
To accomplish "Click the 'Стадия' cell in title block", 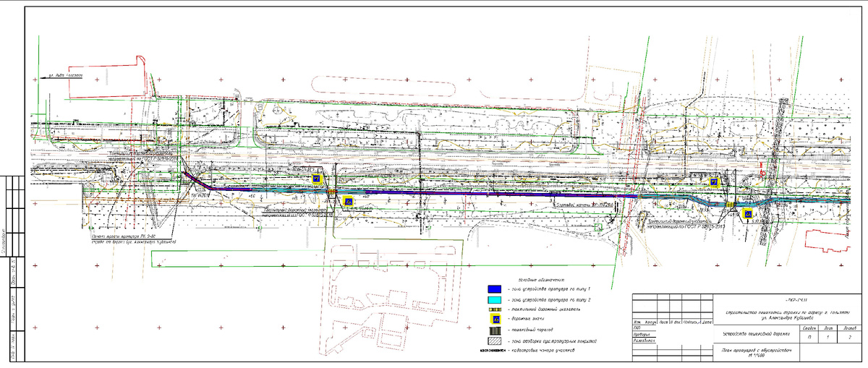I will [x=809, y=328].
